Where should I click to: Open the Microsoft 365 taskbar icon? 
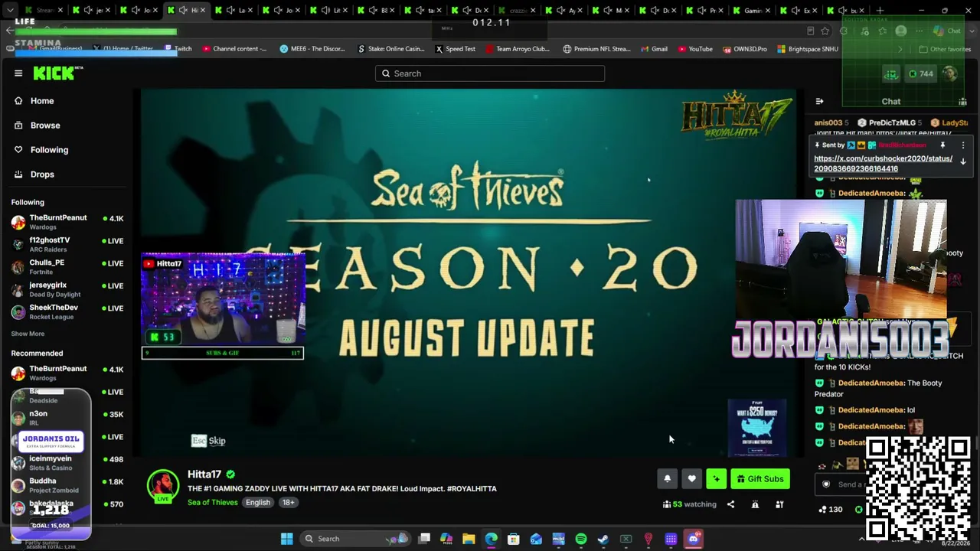446,539
